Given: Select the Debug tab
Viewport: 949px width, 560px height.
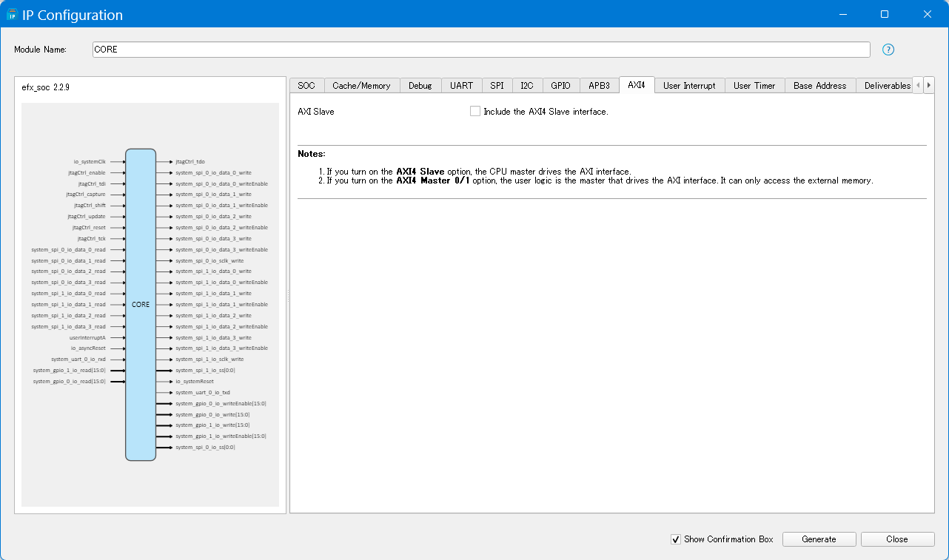Looking at the screenshot, I should click(420, 86).
